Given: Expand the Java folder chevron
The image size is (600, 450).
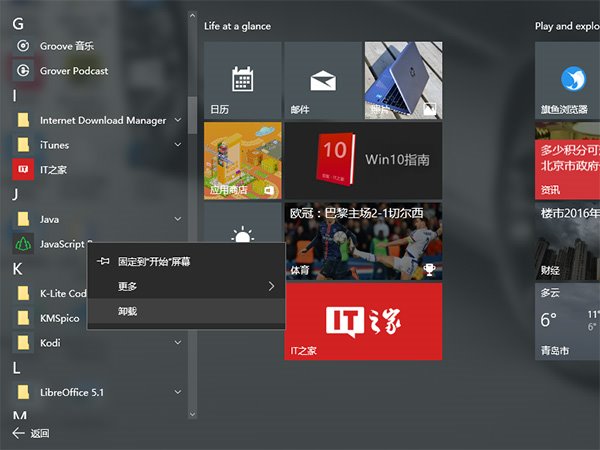Looking at the screenshot, I should click(178, 219).
